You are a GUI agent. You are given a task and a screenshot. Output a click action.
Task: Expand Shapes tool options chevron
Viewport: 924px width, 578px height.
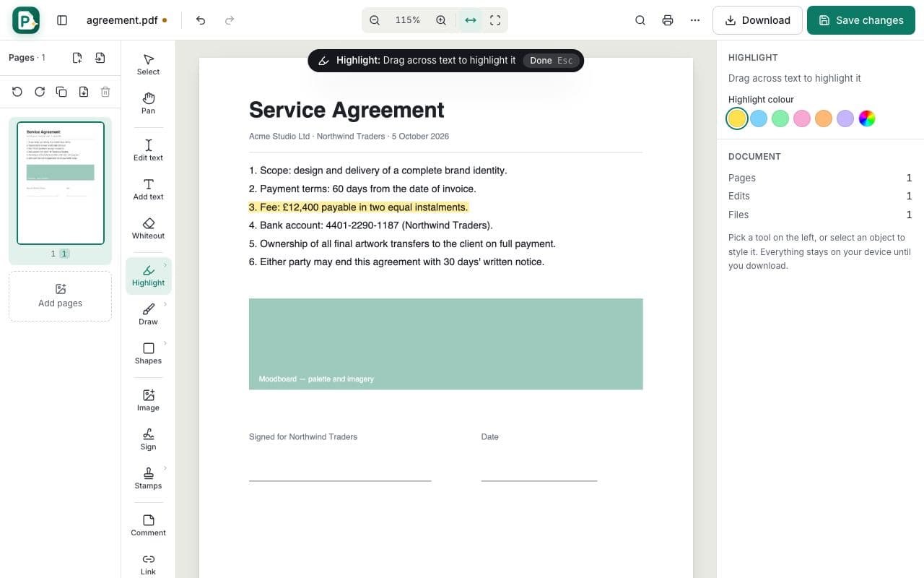pyautogui.click(x=165, y=343)
